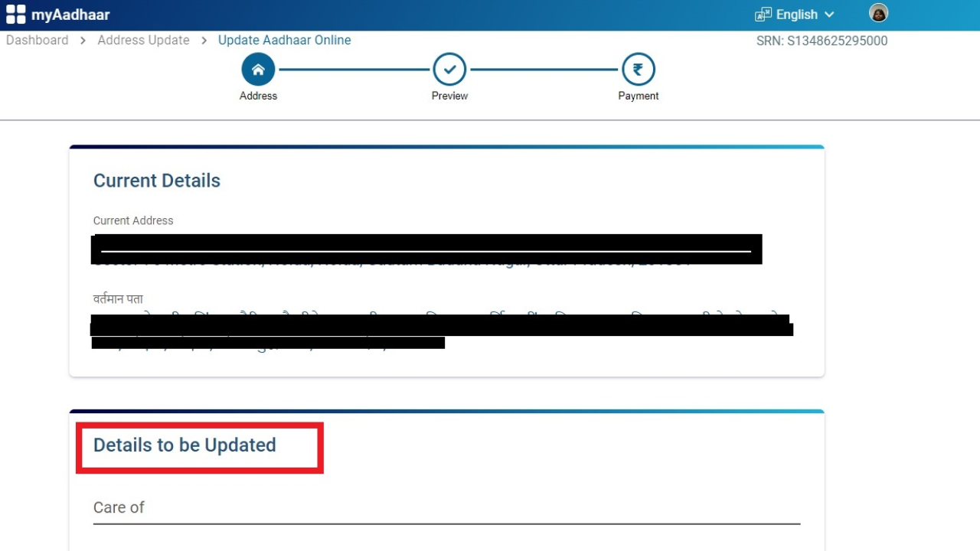Click the Preview step checkmark icon

(449, 70)
